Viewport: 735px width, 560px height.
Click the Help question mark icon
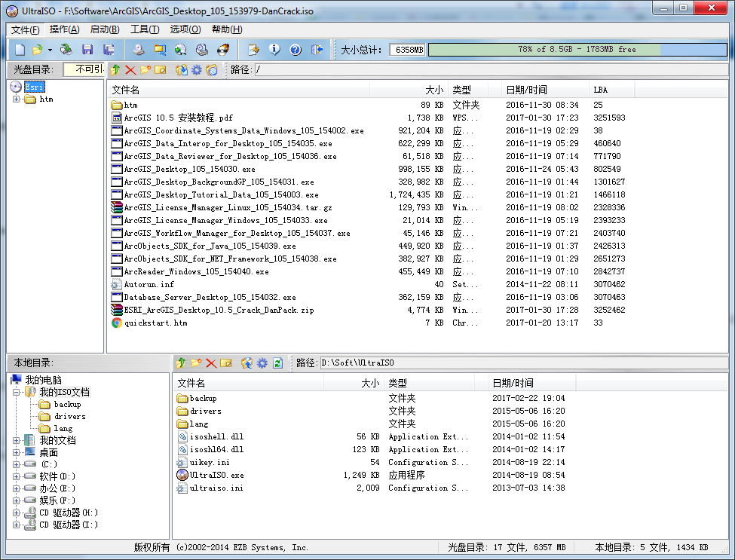[296, 50]
